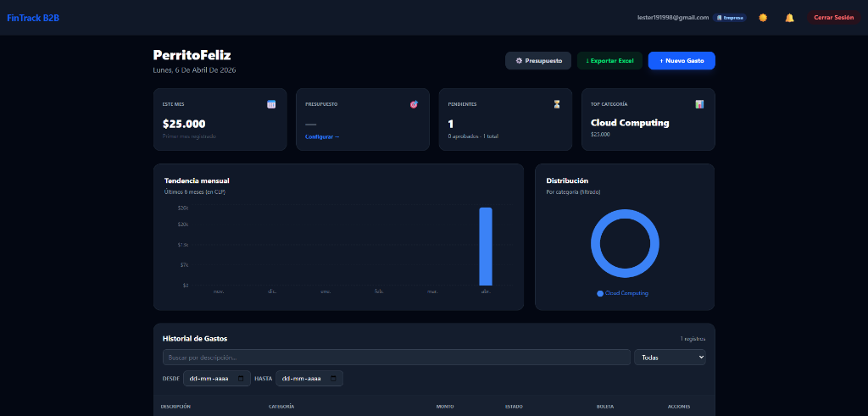The height and width of the screenshot is (416, 868).
Task: Click the '1 registros' count label
Action: [693, 339]
